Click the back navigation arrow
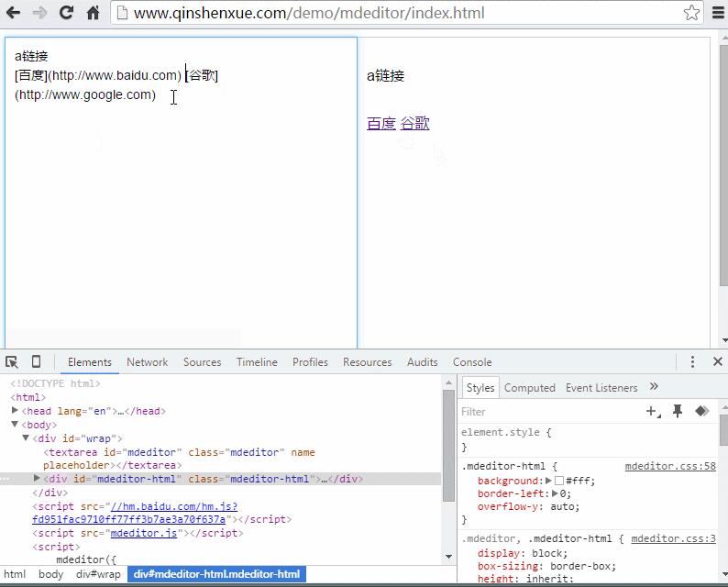Screen dimensions: 728x587 tap(14, 13)
